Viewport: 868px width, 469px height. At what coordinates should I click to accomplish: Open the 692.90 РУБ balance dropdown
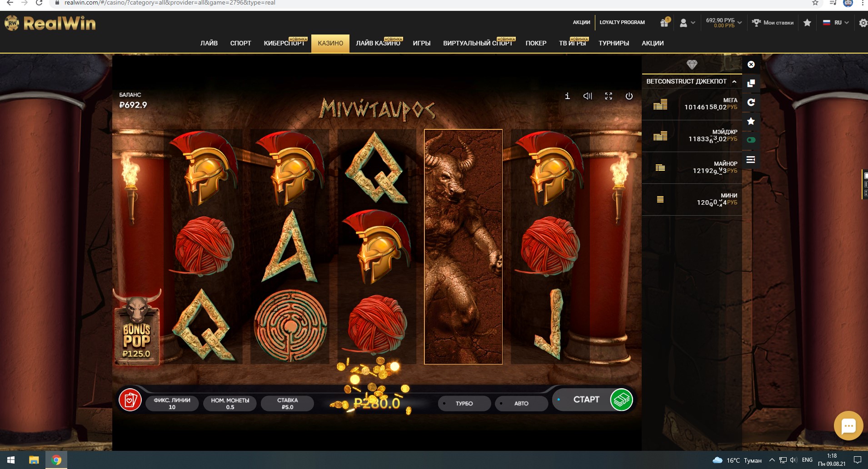click(723, 23)
